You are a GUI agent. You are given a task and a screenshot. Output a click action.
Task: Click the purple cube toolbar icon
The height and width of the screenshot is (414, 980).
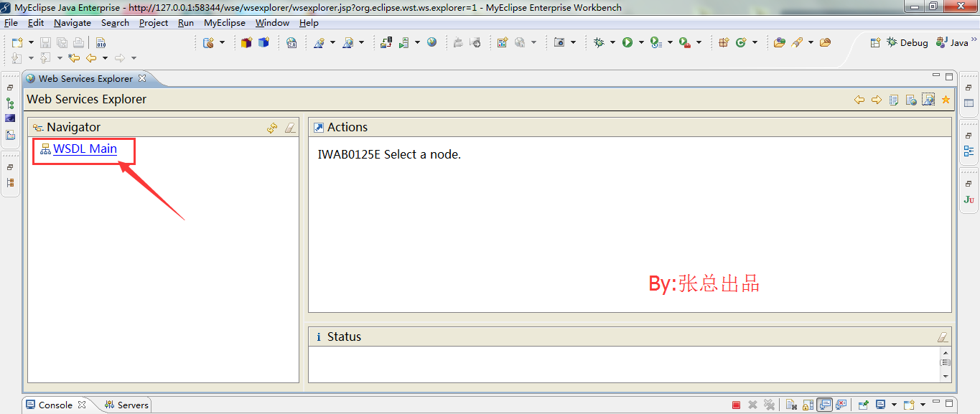(246, 43)
